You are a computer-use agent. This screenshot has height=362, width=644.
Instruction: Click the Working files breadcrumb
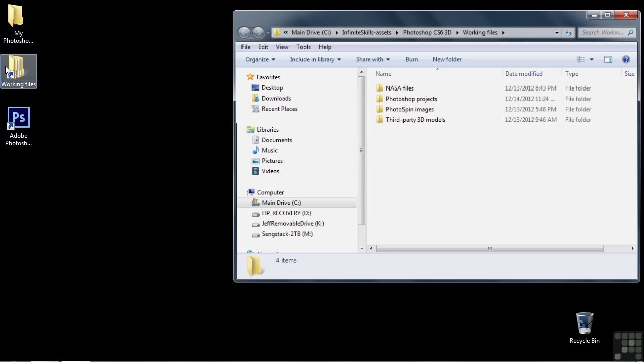480,32
